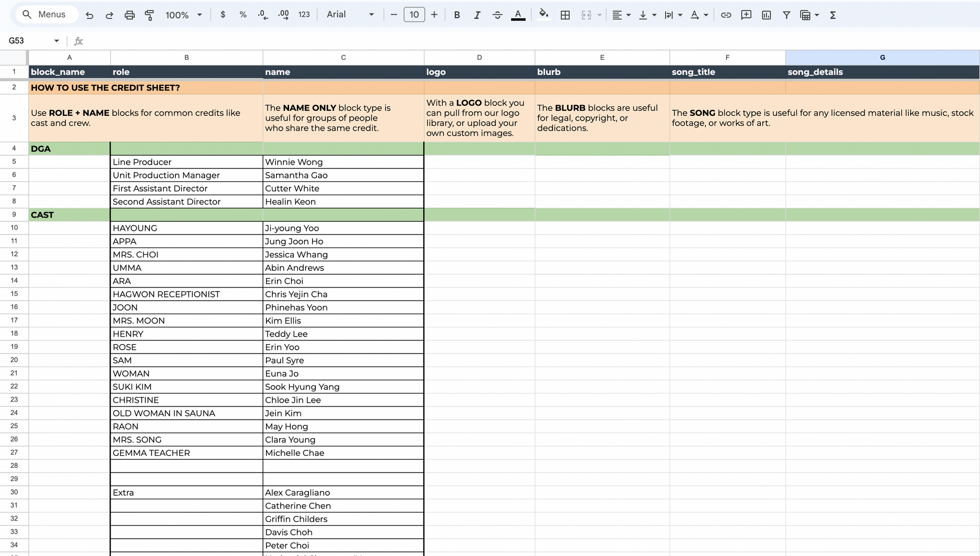Add a comment using the toolbar icon
This screenshot has width=980, height=556.
point(746,15)
